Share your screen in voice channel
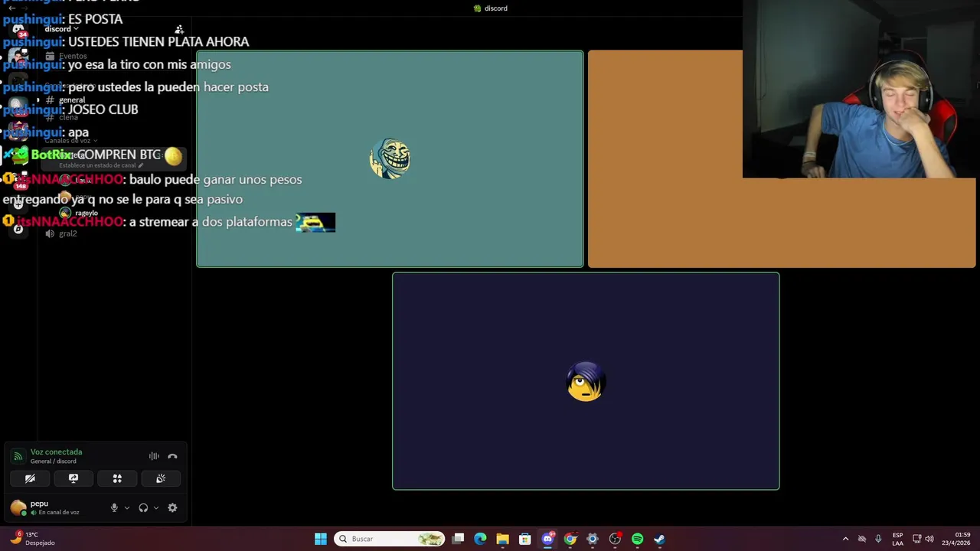980x551 pixels. coord(73,478)
